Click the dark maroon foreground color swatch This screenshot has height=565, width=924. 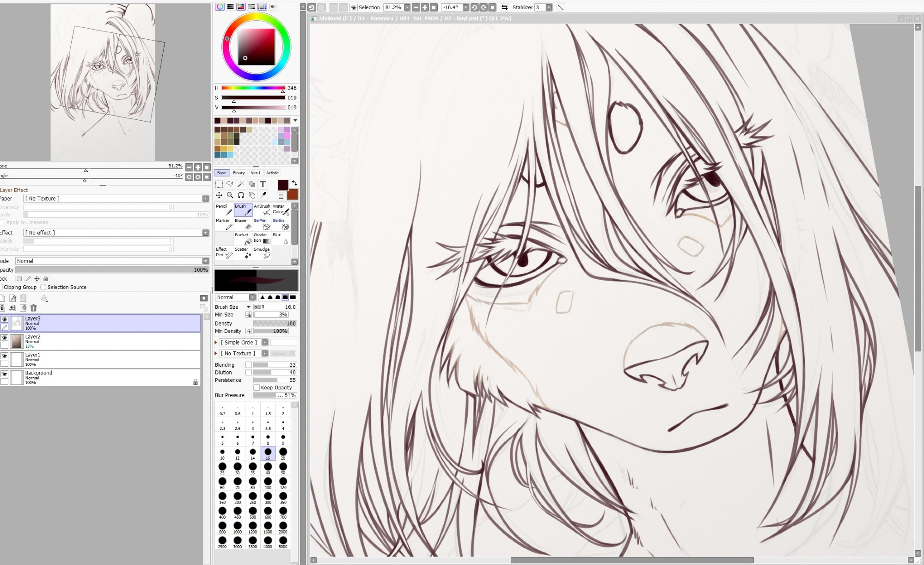coord(283,185)
